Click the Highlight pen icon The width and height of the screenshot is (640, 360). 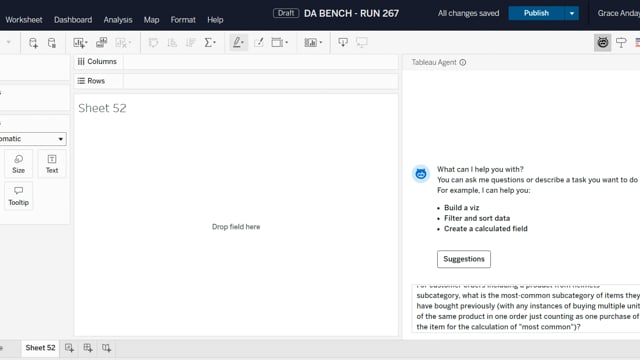[x=236, y=42]
